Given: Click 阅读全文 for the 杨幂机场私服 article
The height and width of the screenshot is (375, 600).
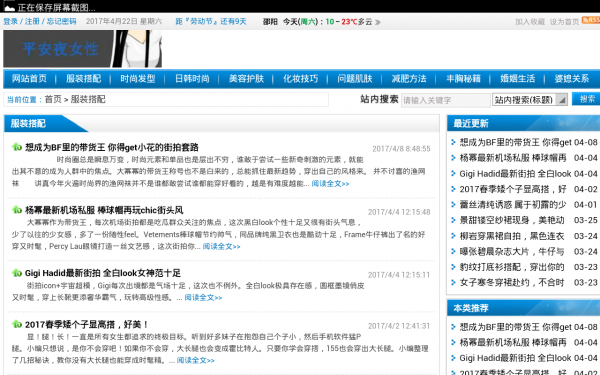Looking at the screenshot, I should [x=222, y=247].
